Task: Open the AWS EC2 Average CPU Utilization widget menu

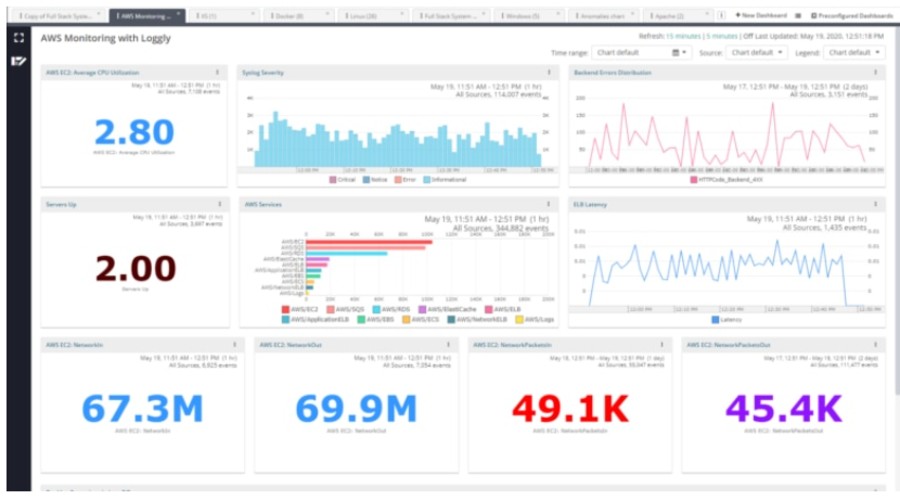Action: pyautogui.click(x=217, y=72)
